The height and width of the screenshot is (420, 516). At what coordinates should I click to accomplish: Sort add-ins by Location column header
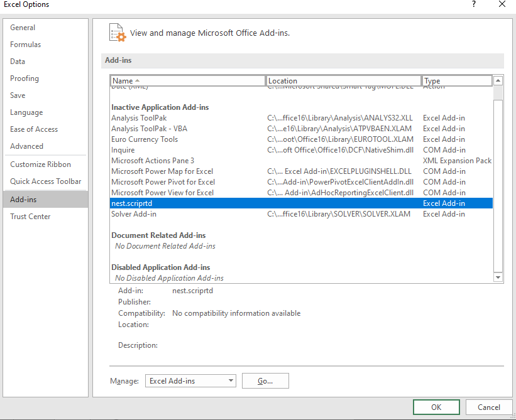tap(344, 81)
